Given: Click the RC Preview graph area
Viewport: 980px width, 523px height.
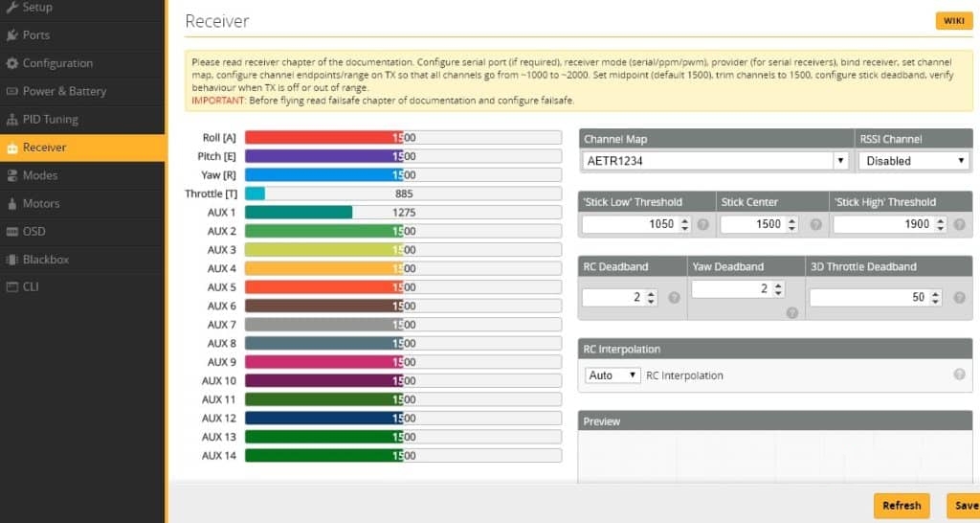Looking at the screenshot, I should [775, 455].
